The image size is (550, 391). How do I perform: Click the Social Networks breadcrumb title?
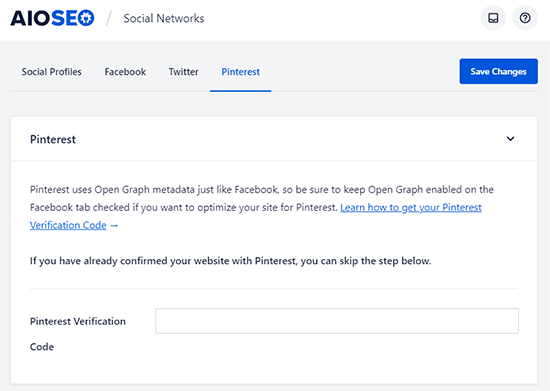[x=164, y=18]
